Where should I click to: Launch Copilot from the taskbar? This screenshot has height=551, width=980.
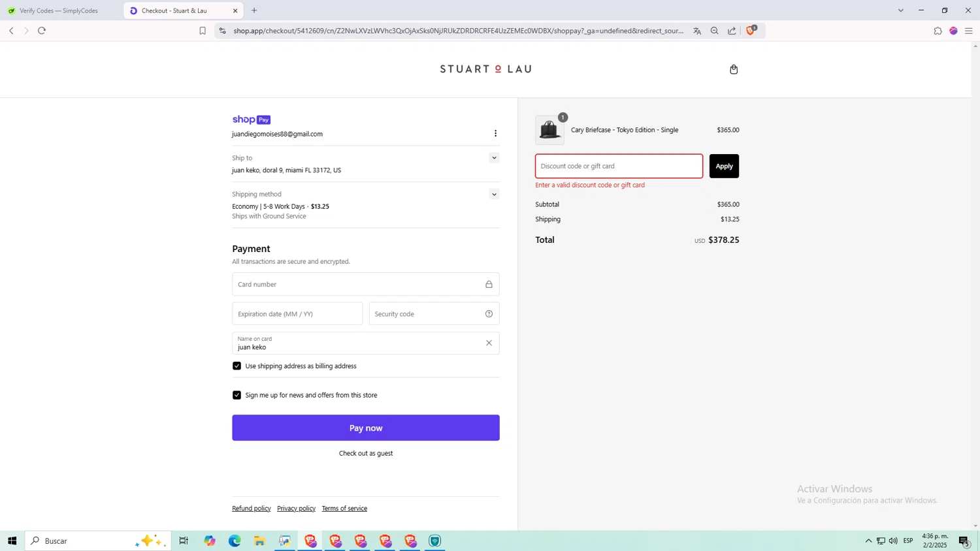[209, 541]
